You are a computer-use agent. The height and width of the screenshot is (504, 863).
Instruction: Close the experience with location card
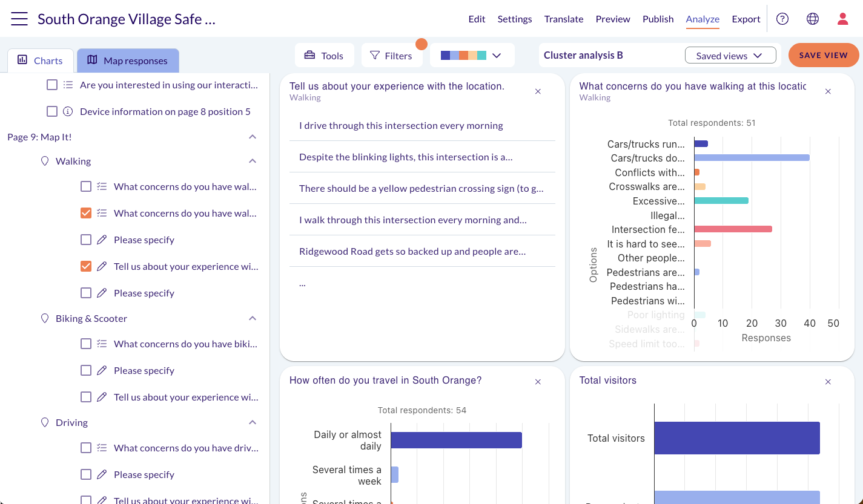[x=538, y=91]
